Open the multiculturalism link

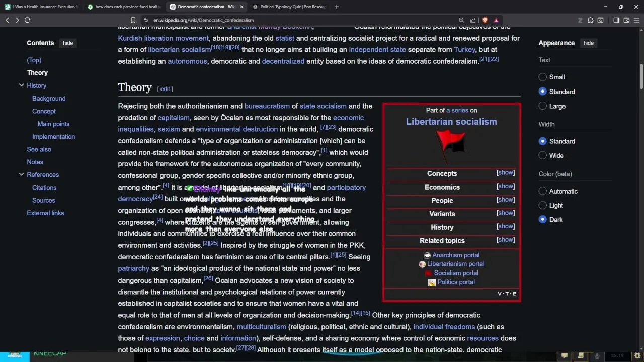pos(261,327)
